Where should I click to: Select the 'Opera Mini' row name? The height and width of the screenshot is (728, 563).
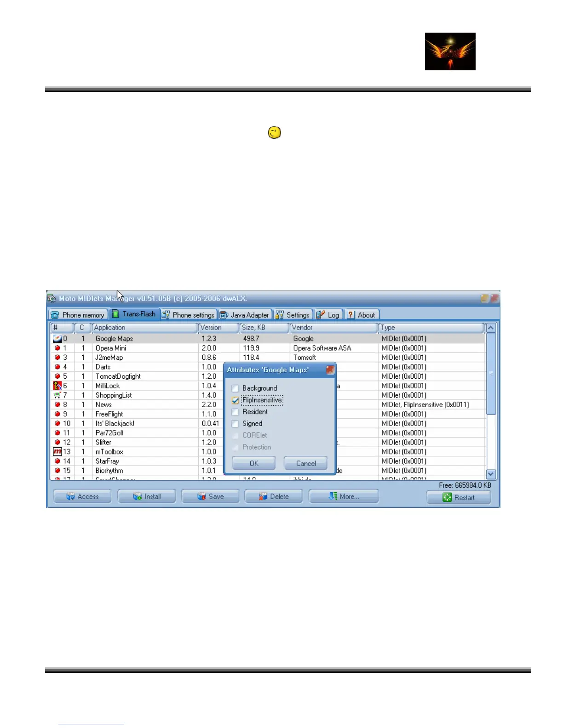click(x=111, y=348)
